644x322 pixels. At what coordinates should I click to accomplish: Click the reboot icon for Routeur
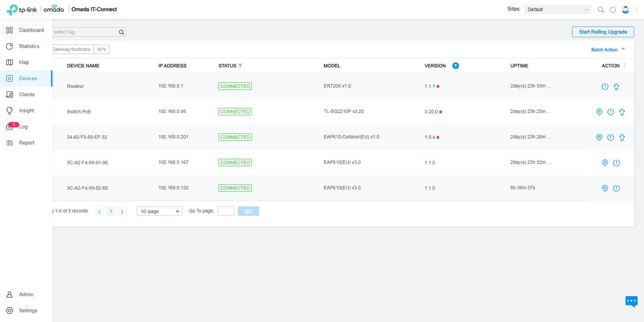[x=605, y=86]
